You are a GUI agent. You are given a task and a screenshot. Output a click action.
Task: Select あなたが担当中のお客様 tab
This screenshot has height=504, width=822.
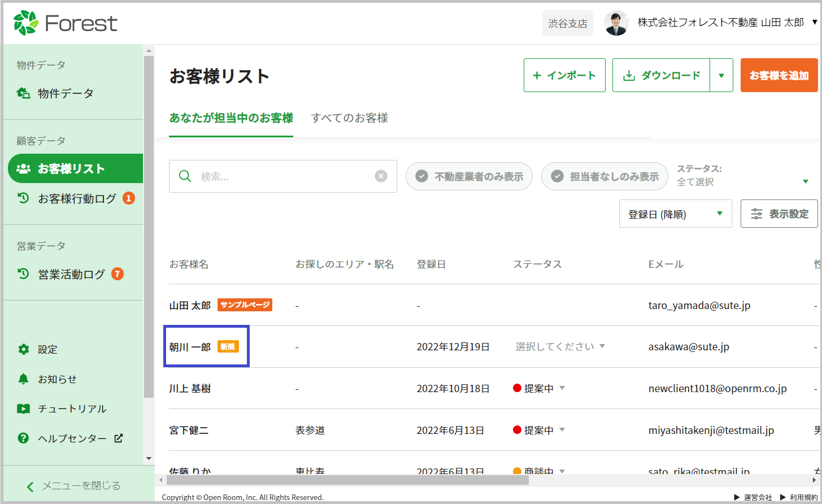[231, 118]
